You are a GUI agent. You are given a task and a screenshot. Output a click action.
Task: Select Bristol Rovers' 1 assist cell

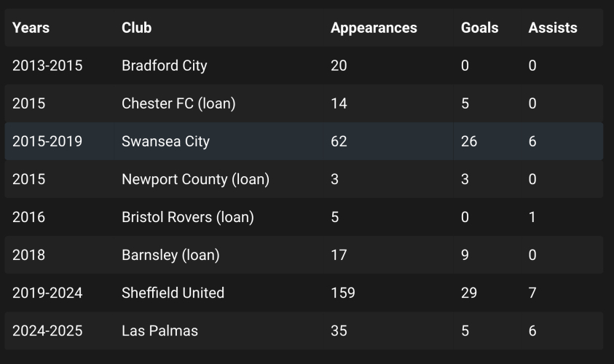pos(532,217)
